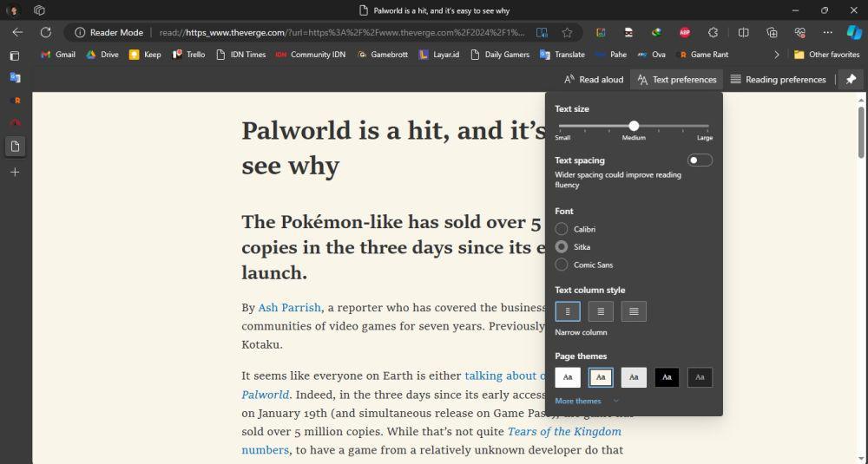
Task: Switch to the Google Translate vertical tab
Action: [15, 78]
